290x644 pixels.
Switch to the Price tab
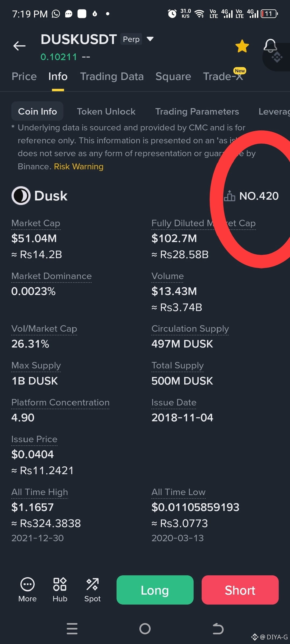click(24, 76)
